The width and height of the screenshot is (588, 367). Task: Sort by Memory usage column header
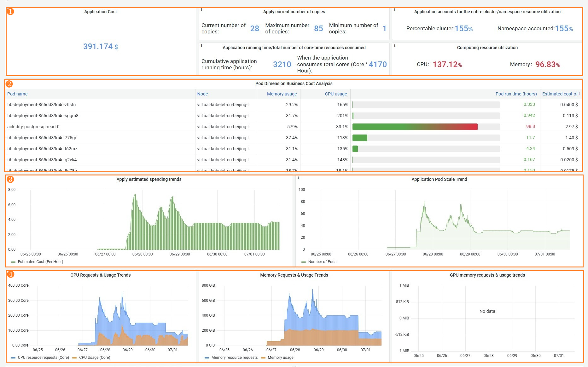(282, 94)
